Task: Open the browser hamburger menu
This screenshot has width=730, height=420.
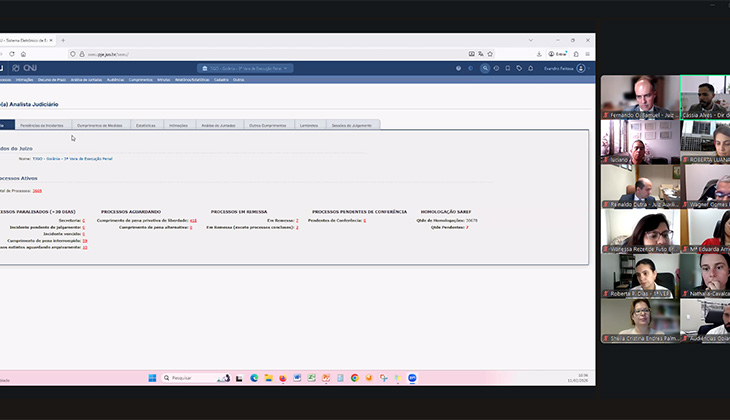Action: [588, 54]
